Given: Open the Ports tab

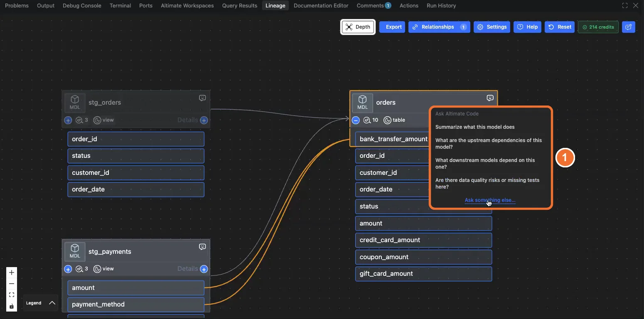Looking at the screenshot, I should coord(146,5).
